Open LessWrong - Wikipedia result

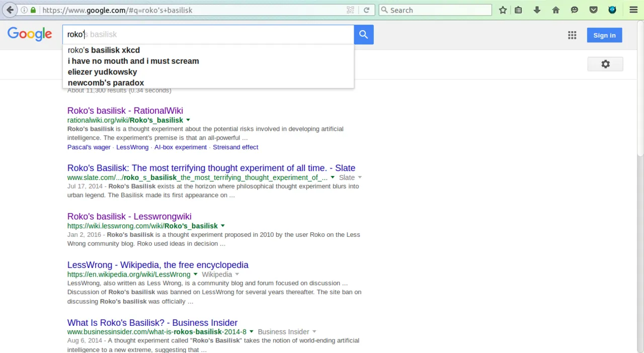pyautogui.click(x=158, y=265)
